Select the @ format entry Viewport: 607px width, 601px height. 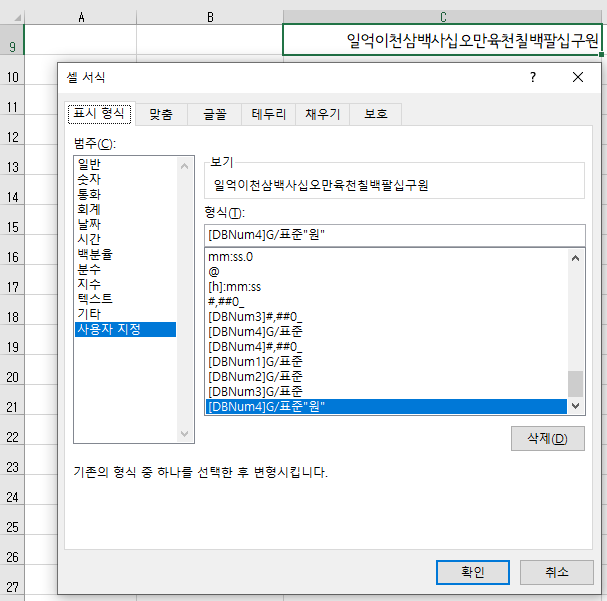tap(386, 272)
